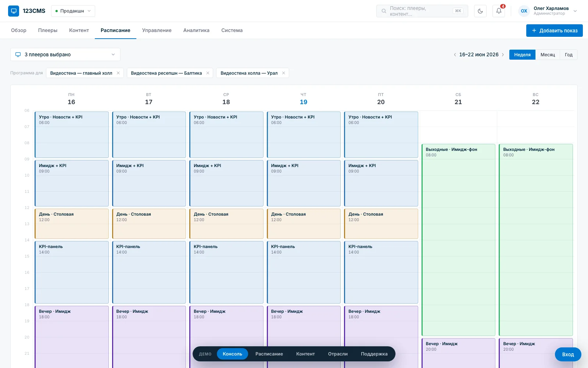Open the Управление tab

157,30
